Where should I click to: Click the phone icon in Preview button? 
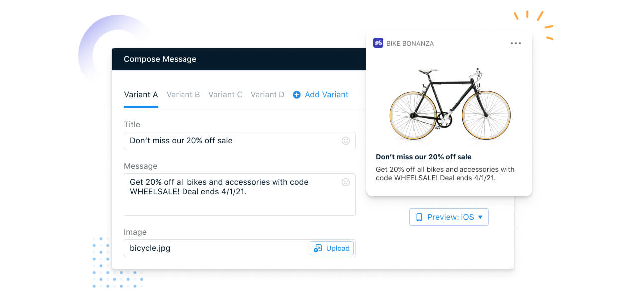(419, 217)
